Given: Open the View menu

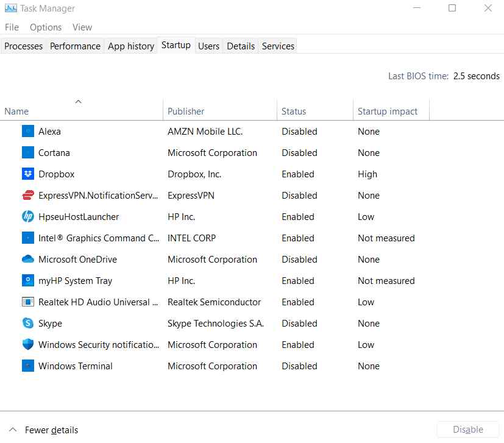Looking at the screenshot, I should pyautogui.click(x=82, y=27).
